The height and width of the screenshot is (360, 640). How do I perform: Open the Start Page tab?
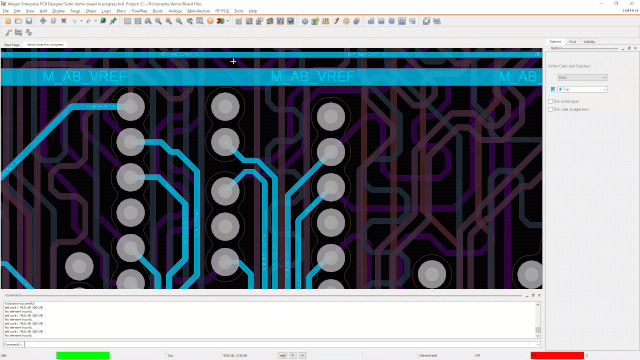tap(12, 44)
